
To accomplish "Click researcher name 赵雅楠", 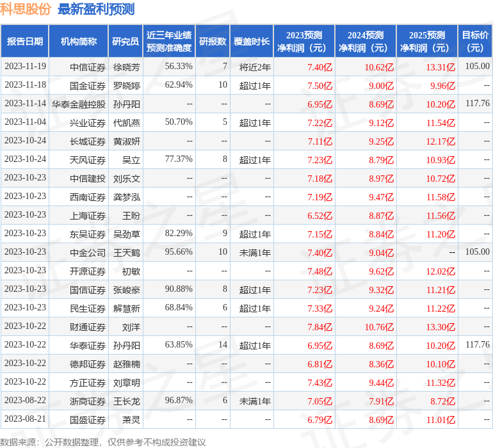I will (127, 364).
